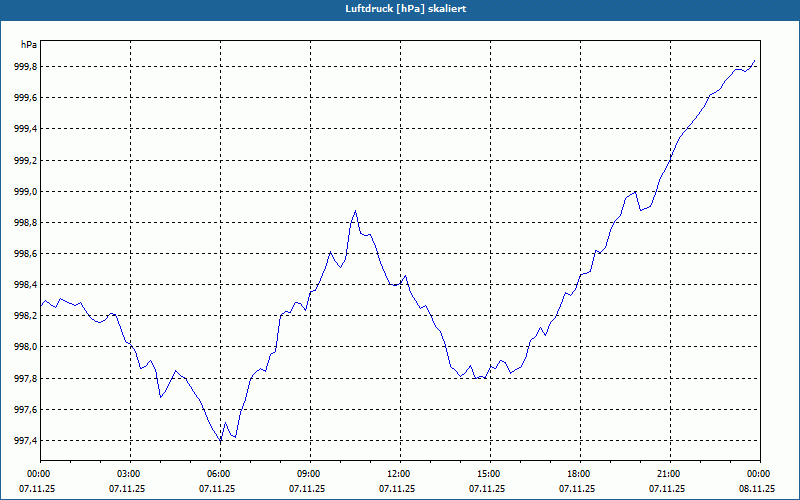This screenshot has width=800, height=500.
Task: Select the 12:00 time axis label
Action: (398, 473)
